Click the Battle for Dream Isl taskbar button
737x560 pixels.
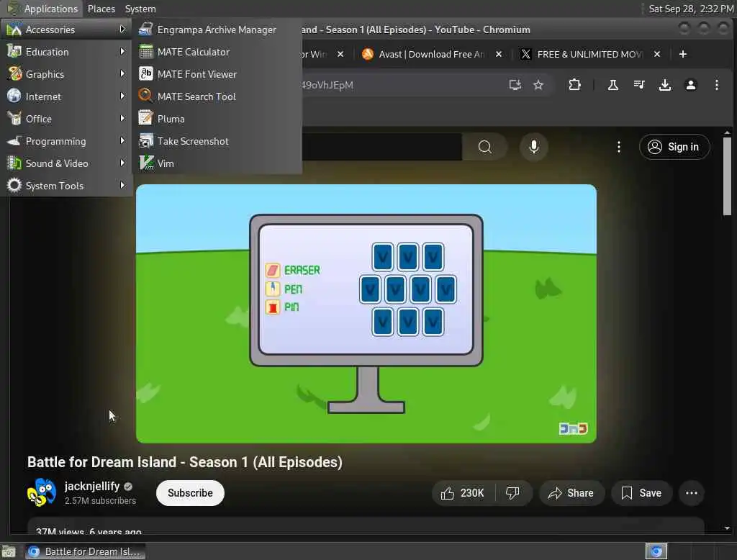coord(85,551)
